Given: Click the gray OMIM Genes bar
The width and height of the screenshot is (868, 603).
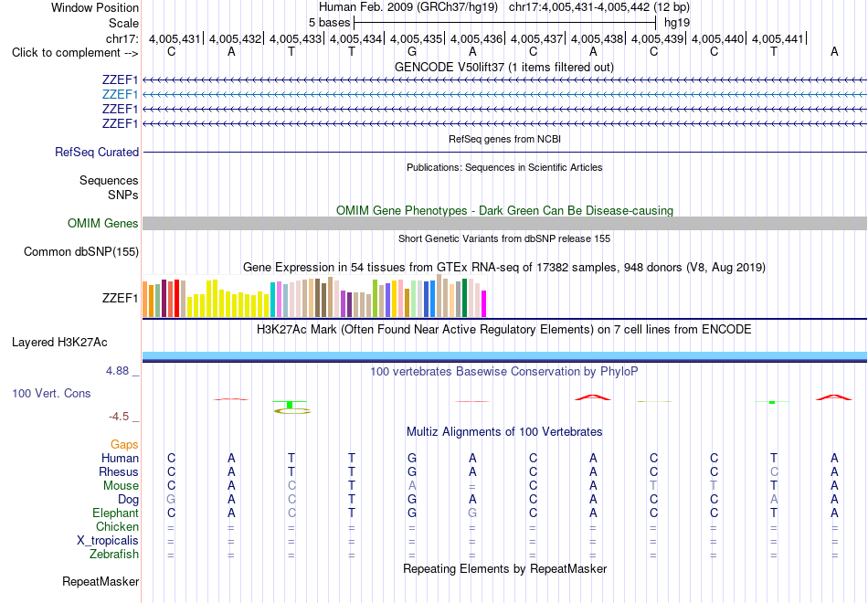Looking at the screenshot, I should pos(504,223).
